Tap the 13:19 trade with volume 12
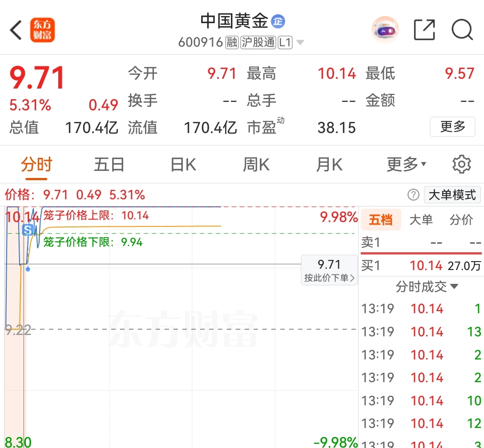Viewport: 484px width, 448px height. pos(421,423)
